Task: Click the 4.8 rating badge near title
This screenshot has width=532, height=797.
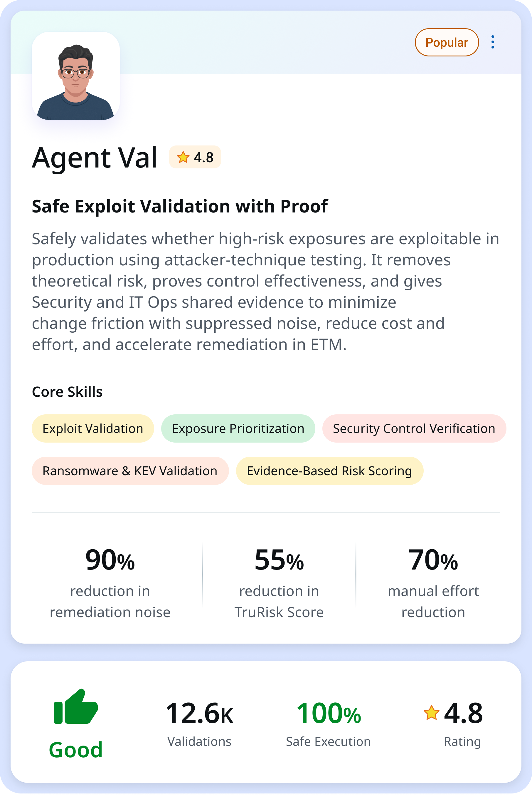Action: click(196, 157)
